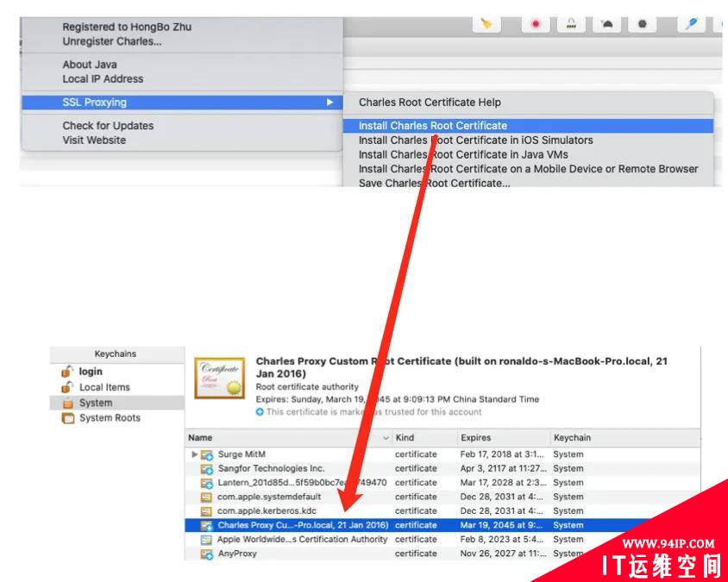
Task: Click the System keychain lock icon
Action: click(68, 403)
